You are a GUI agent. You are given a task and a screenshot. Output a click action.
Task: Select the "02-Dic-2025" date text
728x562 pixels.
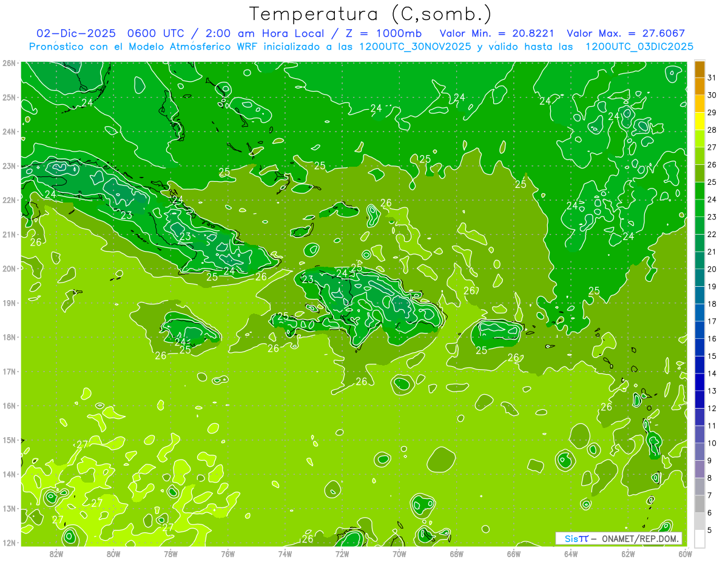(x=76, y=33)
